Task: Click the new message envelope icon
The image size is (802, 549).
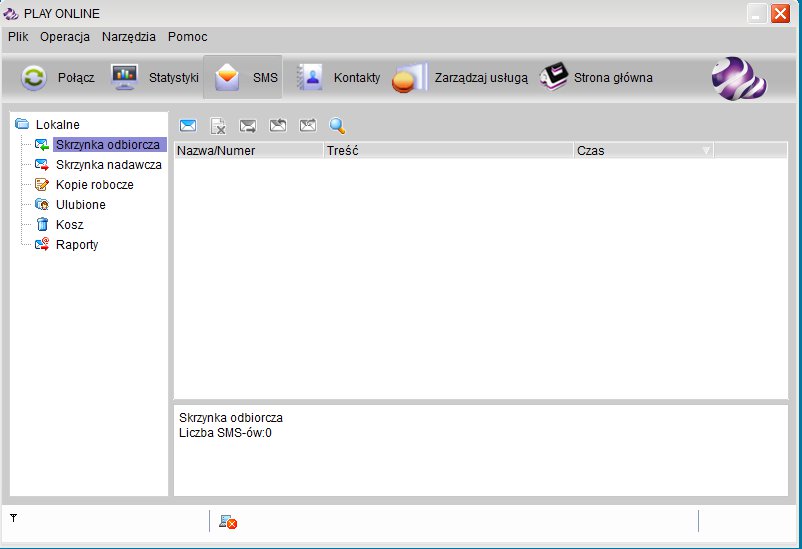Action: coord(187,126)
